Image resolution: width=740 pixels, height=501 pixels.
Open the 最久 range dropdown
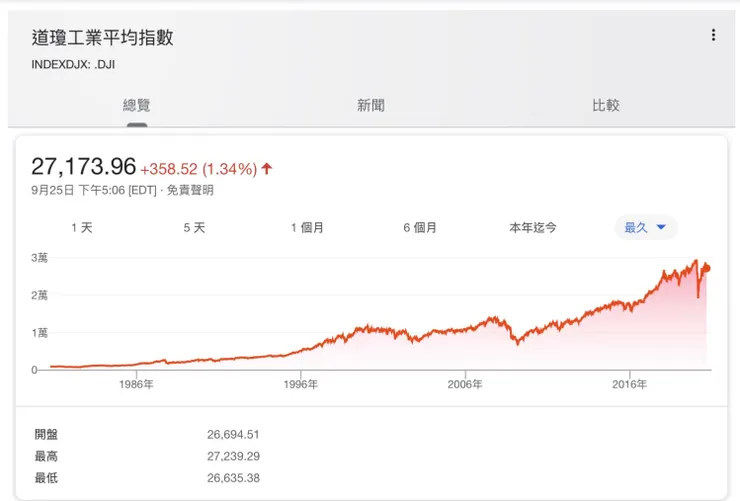point(646,227)
